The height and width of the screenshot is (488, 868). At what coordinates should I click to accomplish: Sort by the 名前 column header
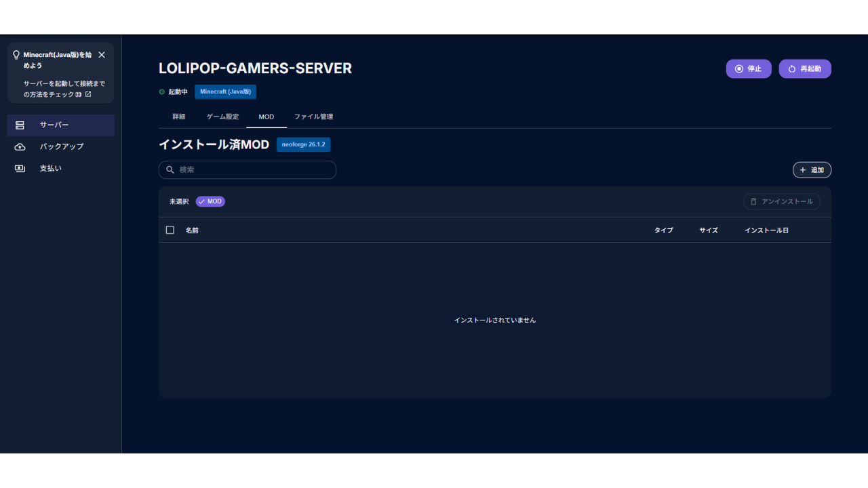click(192, 230)
